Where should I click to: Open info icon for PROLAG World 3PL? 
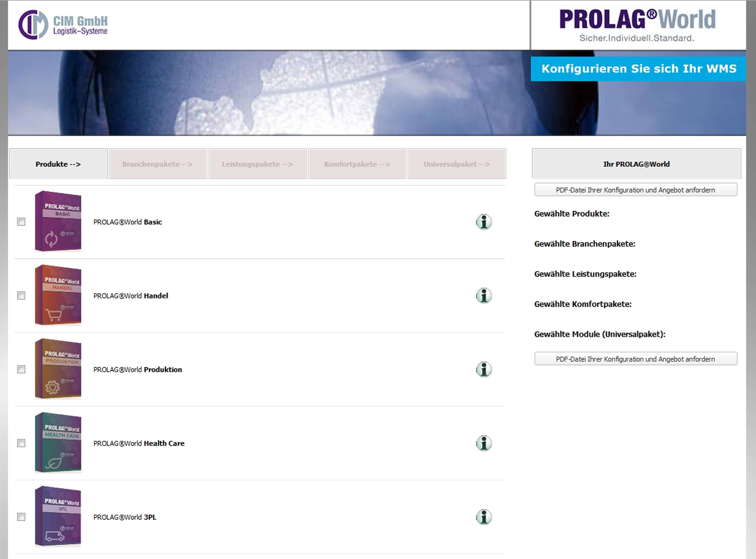click(484, 517)
